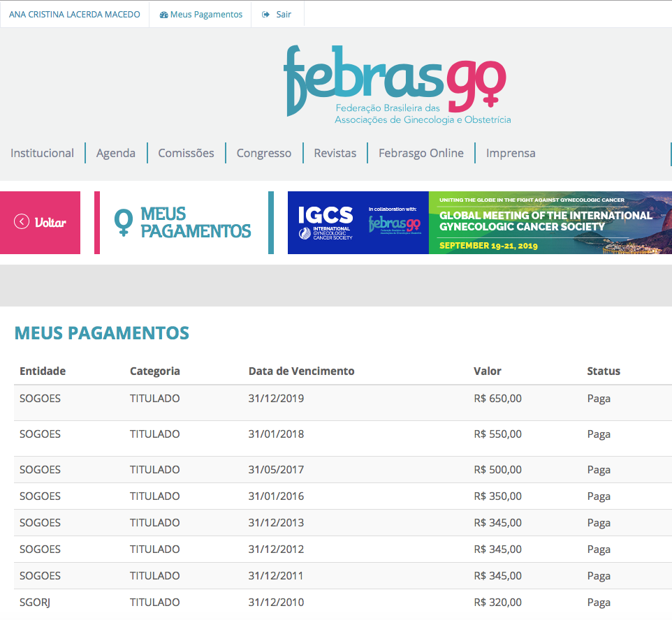The width and height of the screenshot is (672, 620).
Task: Click user name Ana Cristina Lacerda Macedo
Action: tap(75, 15)
